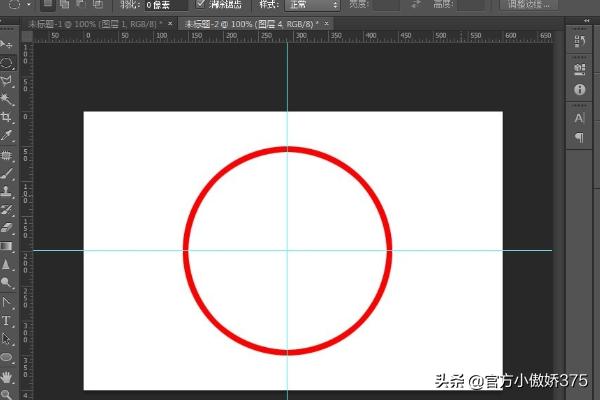Click the 宽度 width input field
The width and height of the screenshot is (600, 400).
coord(386,5)
